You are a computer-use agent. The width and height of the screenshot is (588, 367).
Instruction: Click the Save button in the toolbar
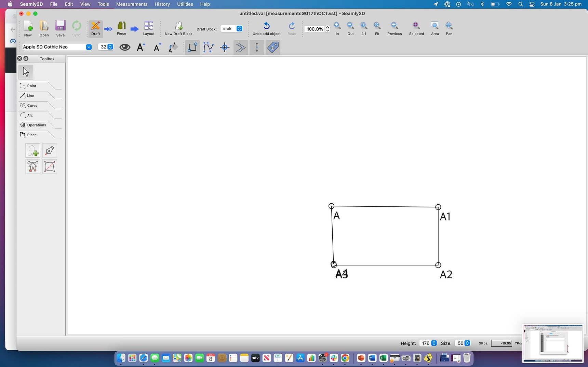coord(60,27)
